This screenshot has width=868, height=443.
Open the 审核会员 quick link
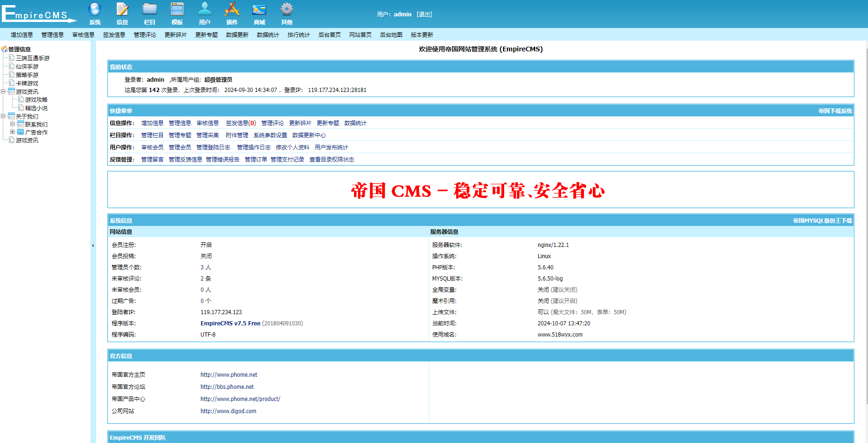click(x=153, y=148)
